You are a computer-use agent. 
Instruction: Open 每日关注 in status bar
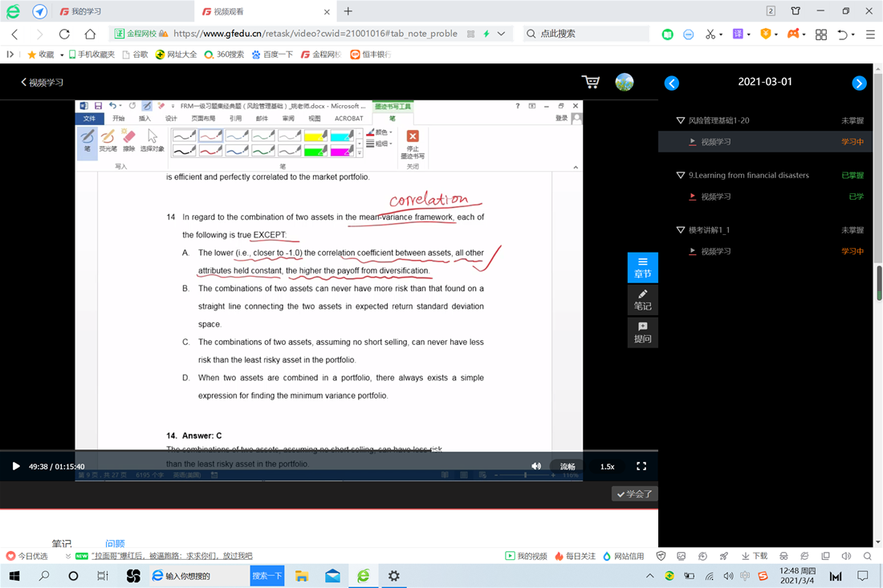point(575,556)
